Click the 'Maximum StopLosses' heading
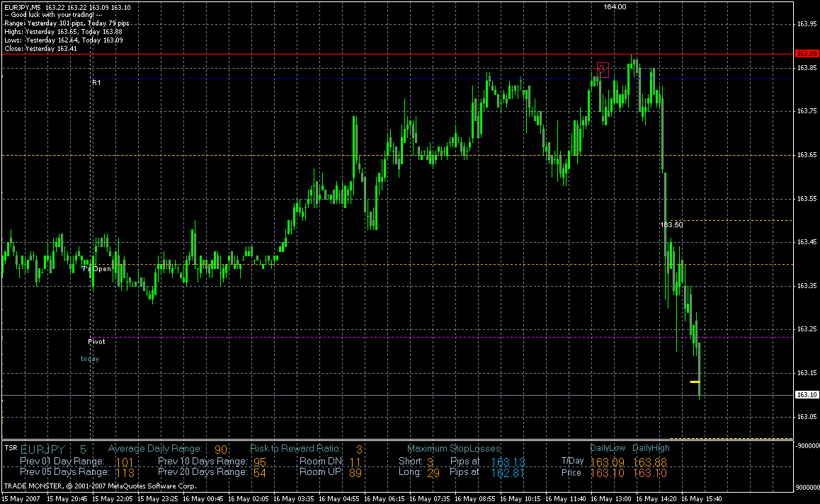 point(454,449)
